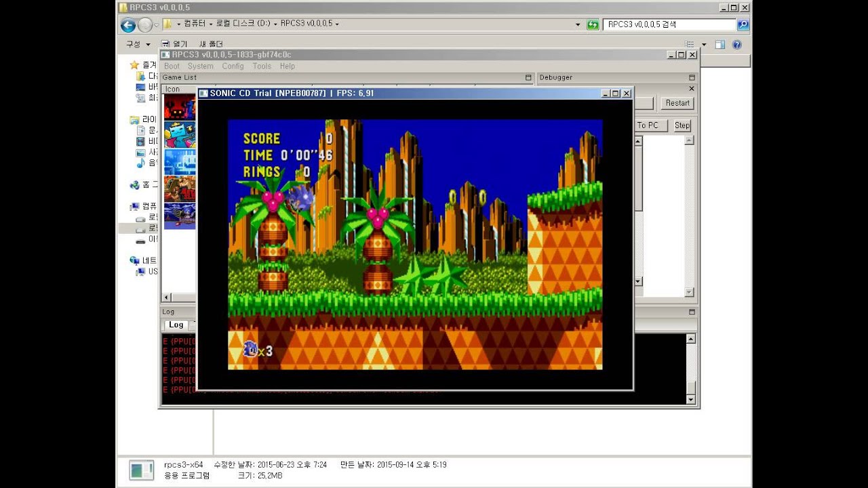Click the Game List panel maximize icon
The height and width of the screenshot is (488, 868).
528,78
